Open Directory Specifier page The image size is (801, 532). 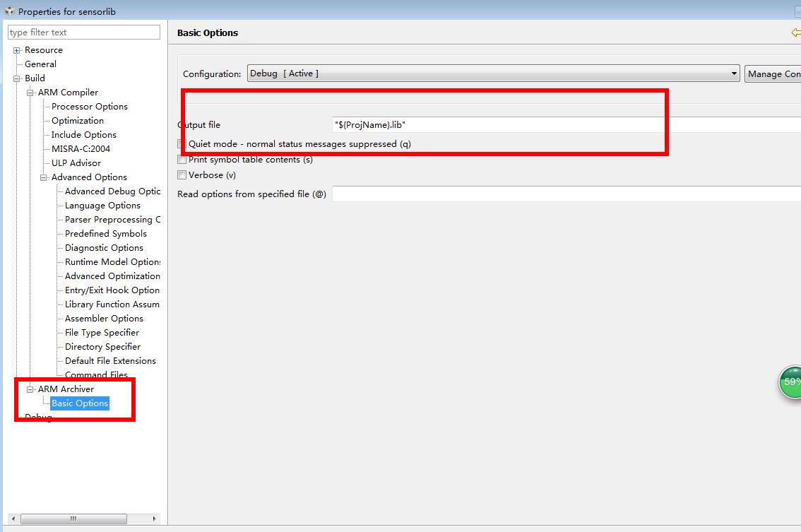pos(102,347)
